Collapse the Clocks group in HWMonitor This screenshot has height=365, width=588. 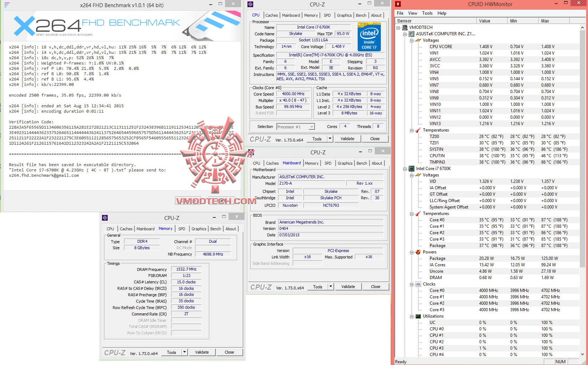(411, 284)
